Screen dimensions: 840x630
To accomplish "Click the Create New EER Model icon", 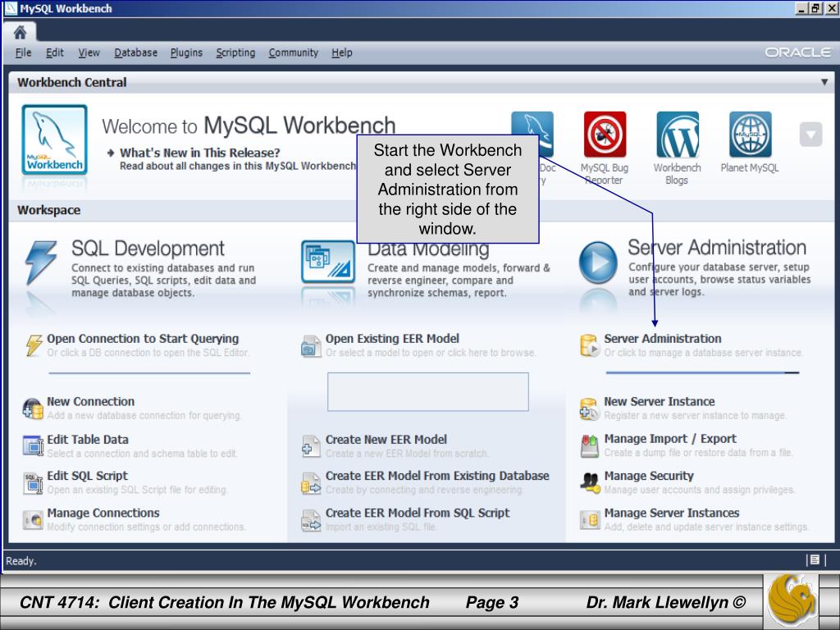I will coord(311,446).
